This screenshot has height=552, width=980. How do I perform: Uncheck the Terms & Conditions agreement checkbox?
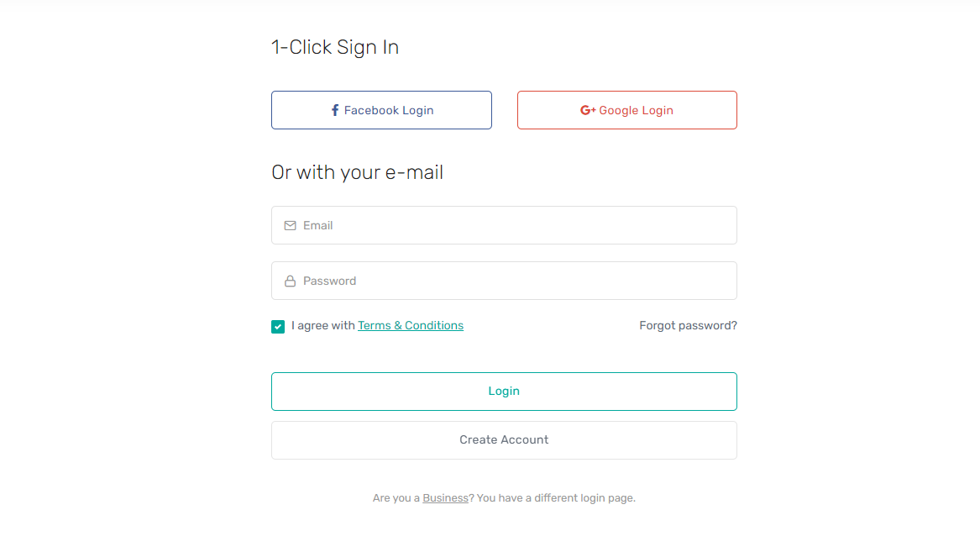coord(278,327)
